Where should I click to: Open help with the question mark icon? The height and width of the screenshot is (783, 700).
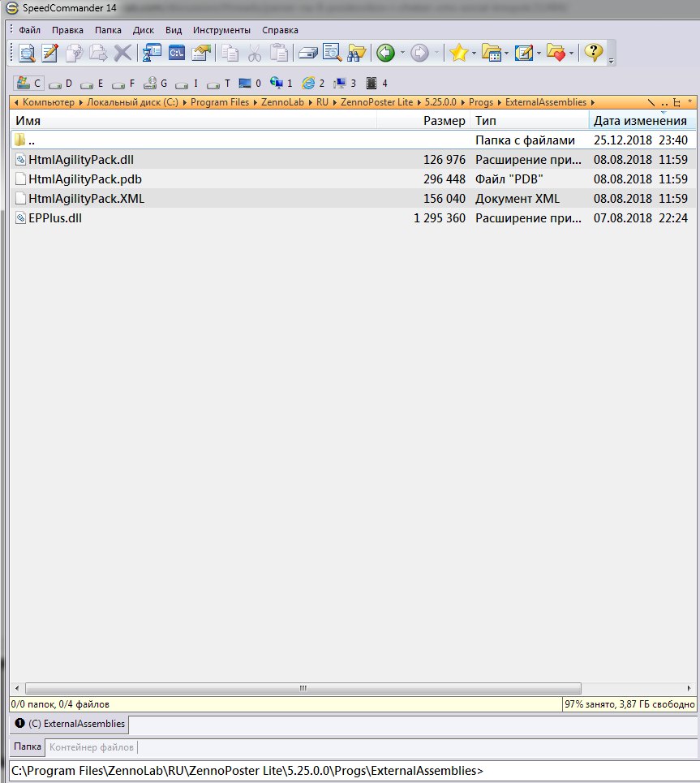[594, 52]
